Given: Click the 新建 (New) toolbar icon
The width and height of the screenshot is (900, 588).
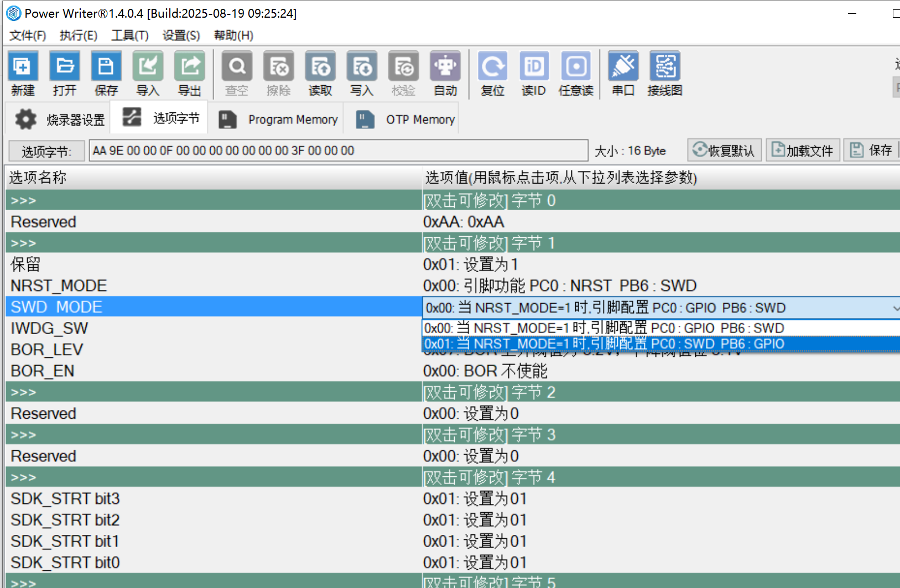Looking at the screenshot, I should click(23, 74).
